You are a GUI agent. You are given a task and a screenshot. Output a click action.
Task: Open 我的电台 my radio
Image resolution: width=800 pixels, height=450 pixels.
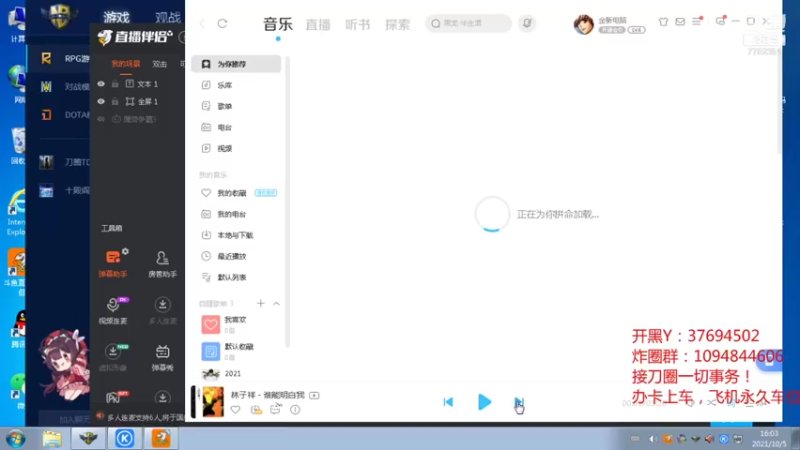224,214
